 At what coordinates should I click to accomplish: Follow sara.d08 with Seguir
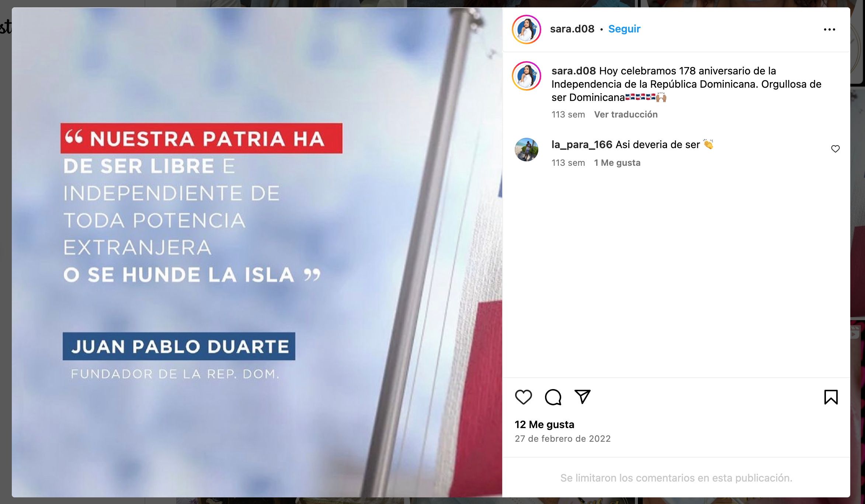click(x=624, y=29)
